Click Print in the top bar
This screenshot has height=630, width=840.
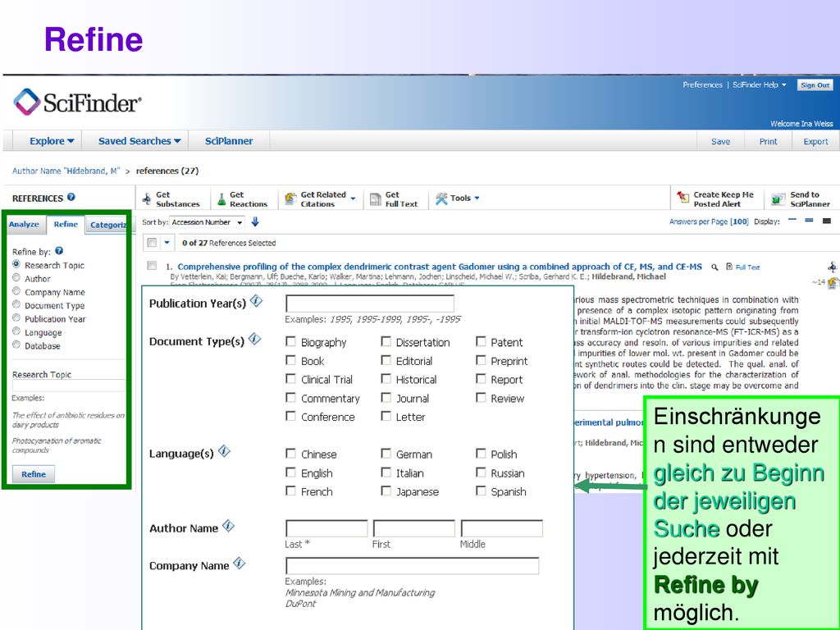768,141
